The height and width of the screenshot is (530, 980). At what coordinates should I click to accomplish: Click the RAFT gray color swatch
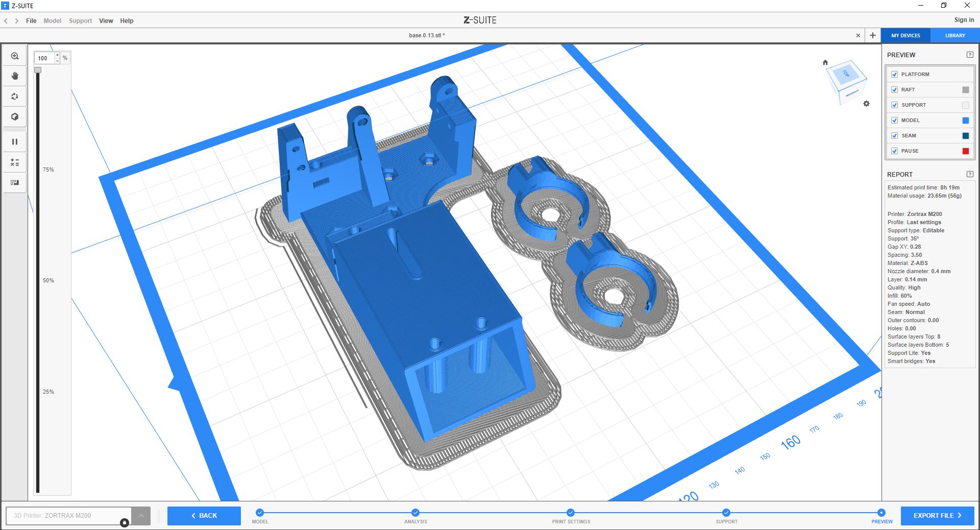pyautogui.click(x=966, y=90)
